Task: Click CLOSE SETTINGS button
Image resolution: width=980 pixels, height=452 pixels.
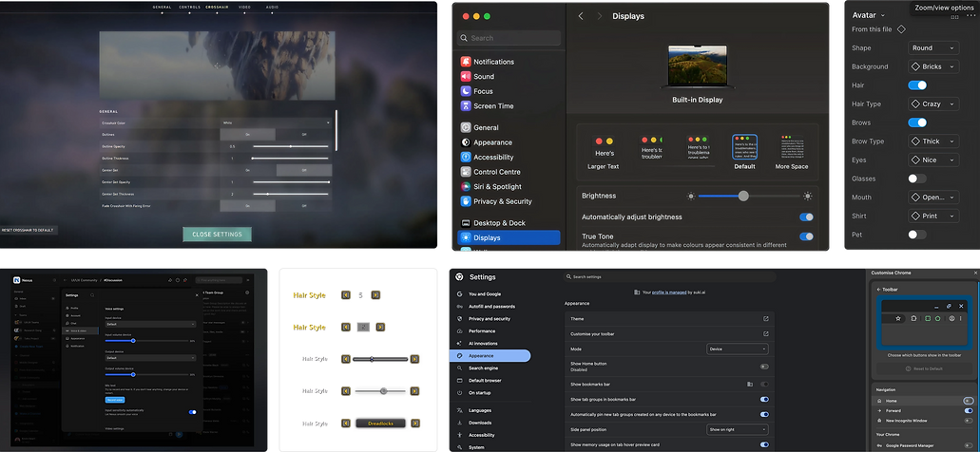Action: click(217, 235)
